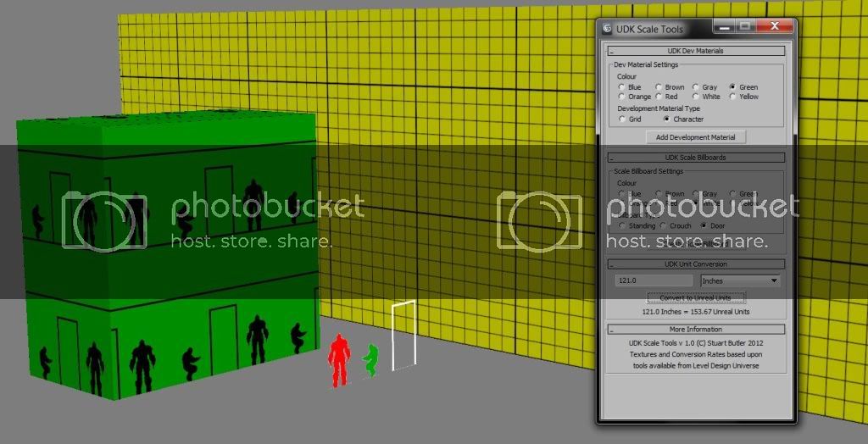868x444 pixels.
Task: Click the 121.0 unit value field
Action: [653, 280]
